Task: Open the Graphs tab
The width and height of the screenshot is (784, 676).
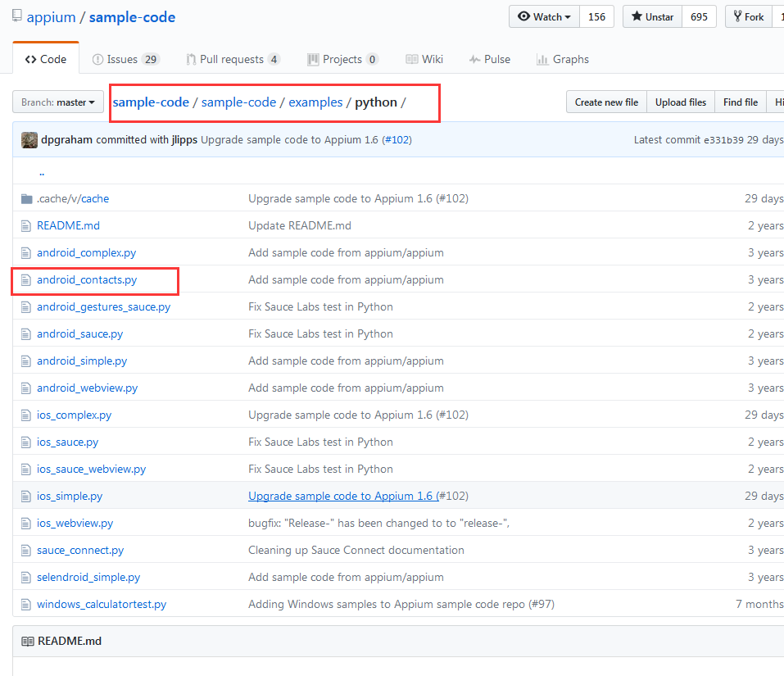Action: point(563,59)
